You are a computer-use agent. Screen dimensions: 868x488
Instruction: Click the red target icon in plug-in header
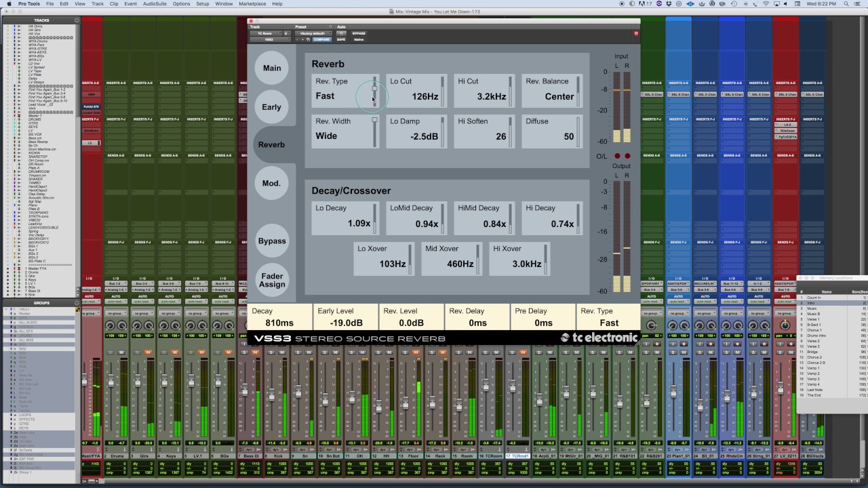636,33
